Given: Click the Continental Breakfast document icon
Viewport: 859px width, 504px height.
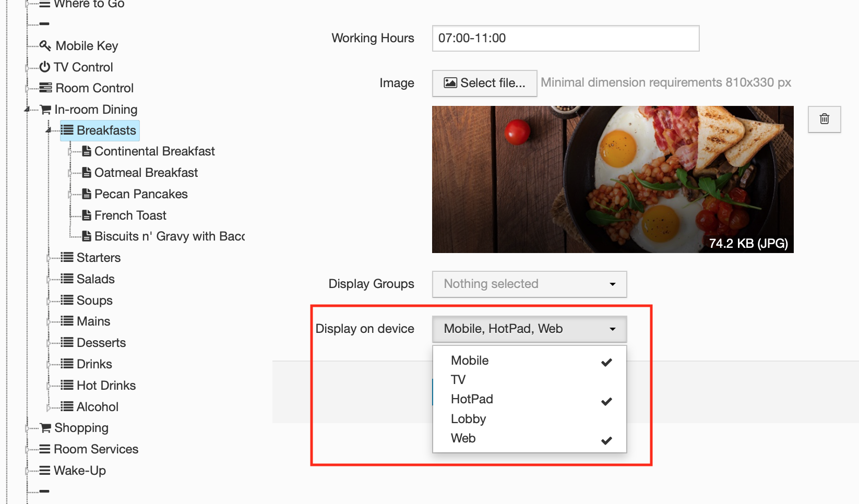Looking at the screenshot, I should tap(87, 151).
